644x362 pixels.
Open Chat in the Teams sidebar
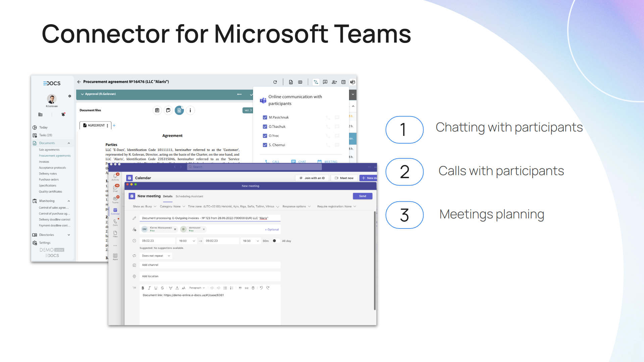point(115,188)
